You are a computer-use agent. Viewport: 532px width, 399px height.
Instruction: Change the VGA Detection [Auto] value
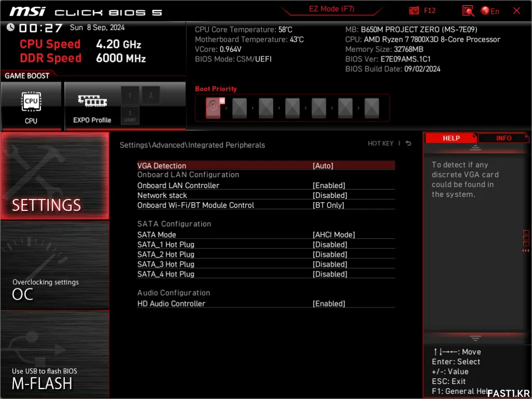coord(323,166)
